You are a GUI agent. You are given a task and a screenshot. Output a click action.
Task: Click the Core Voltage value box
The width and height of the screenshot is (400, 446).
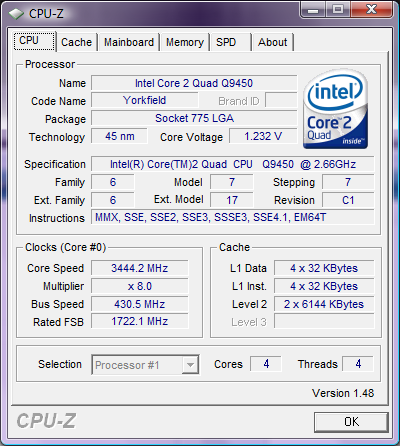click(263, 136)
